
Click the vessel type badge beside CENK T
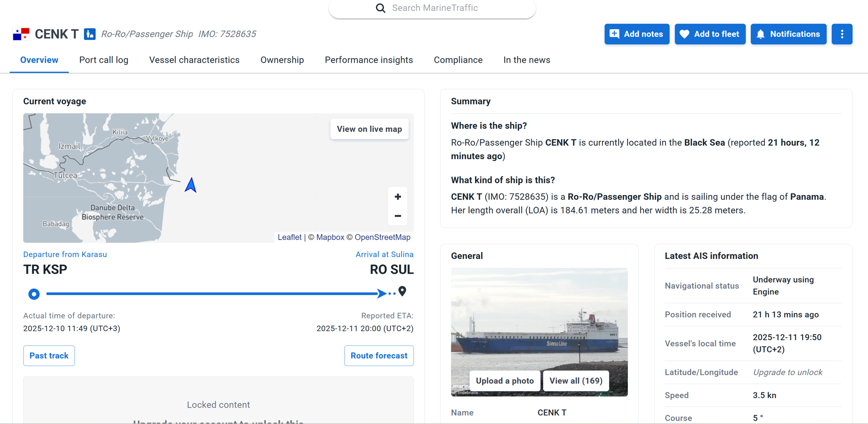90,34
